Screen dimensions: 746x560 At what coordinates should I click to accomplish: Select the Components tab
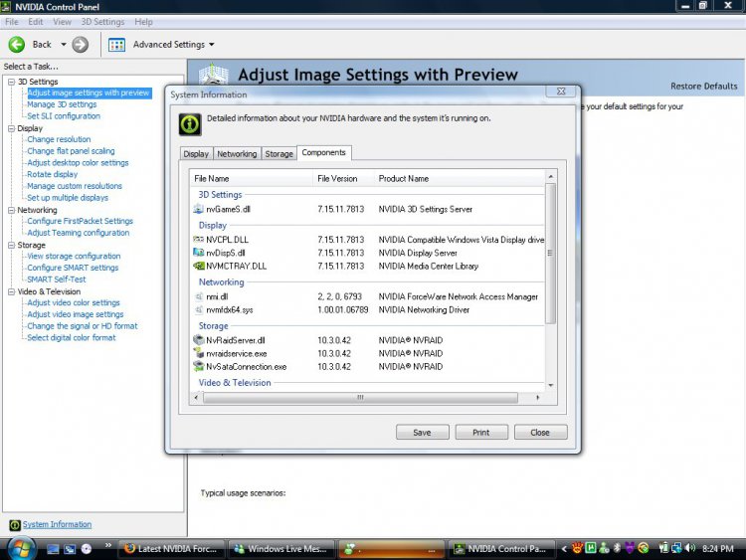324,153
